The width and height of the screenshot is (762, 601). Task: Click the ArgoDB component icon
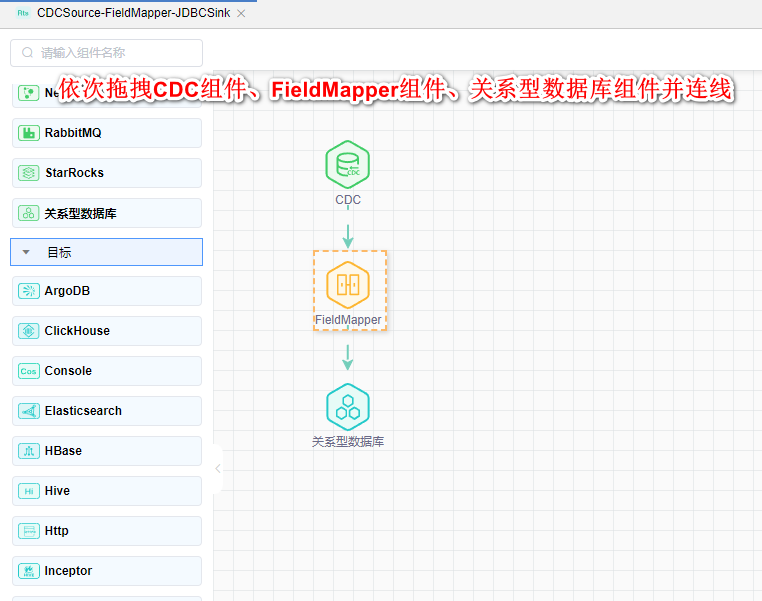click(29, 291)
